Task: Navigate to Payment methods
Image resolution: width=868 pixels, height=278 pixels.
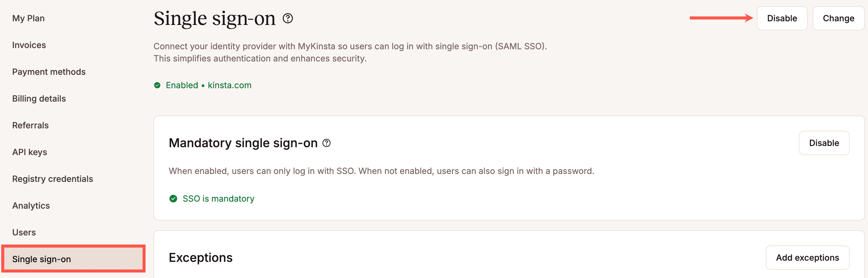Action: point(49,72)
